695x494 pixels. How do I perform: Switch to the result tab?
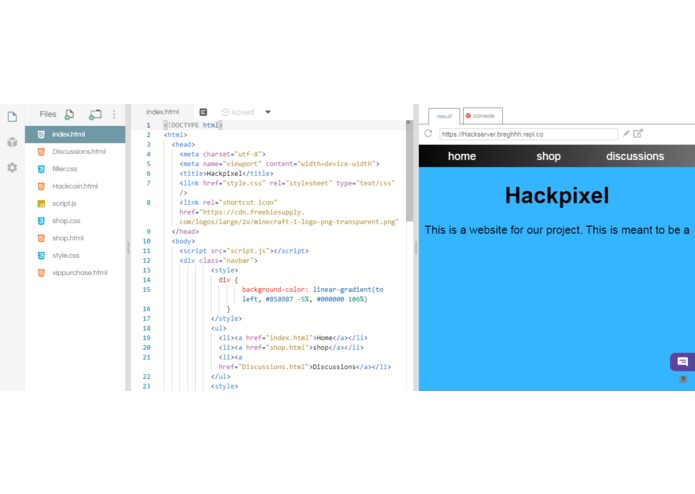pyautogui.click(x=444, y=116)
